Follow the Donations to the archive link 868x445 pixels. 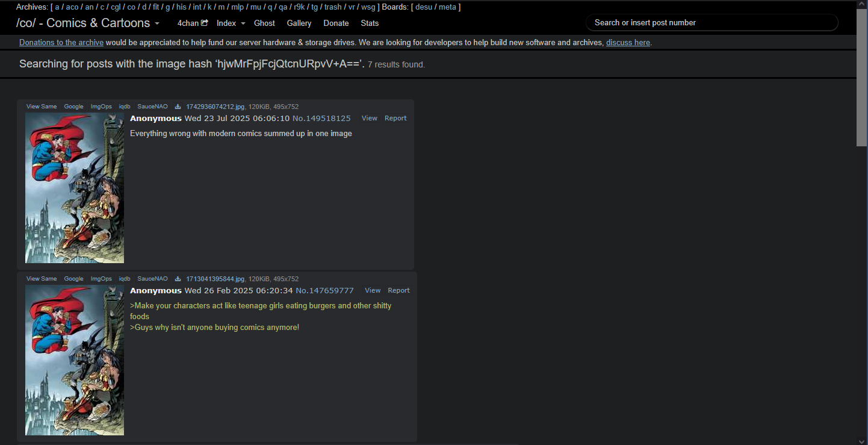pyautogui.click(x=61, y=42)
